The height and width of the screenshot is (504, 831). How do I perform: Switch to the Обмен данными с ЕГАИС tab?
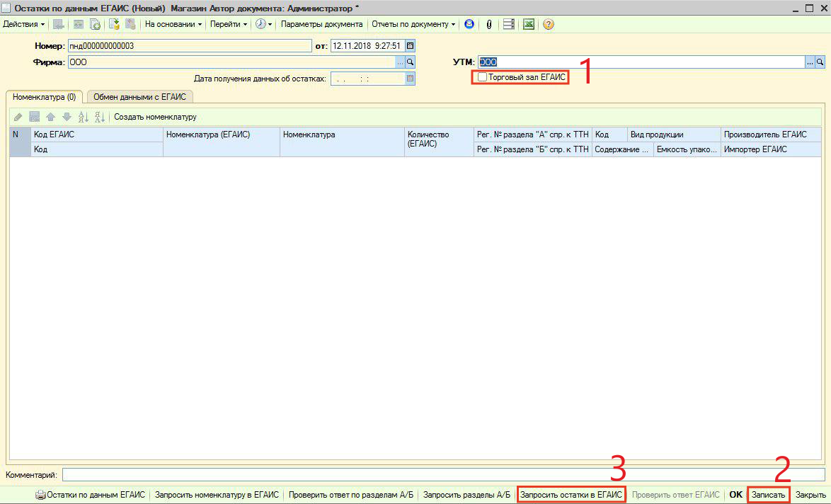pos(140,97)
